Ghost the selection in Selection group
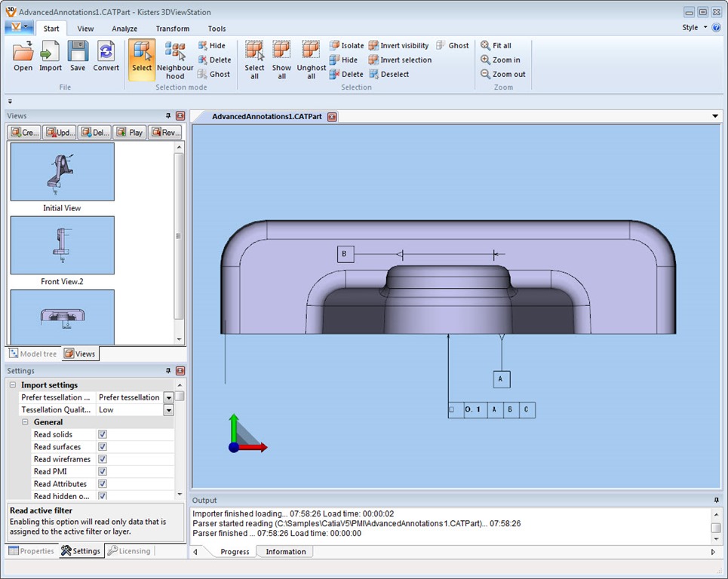 [453, 45]
